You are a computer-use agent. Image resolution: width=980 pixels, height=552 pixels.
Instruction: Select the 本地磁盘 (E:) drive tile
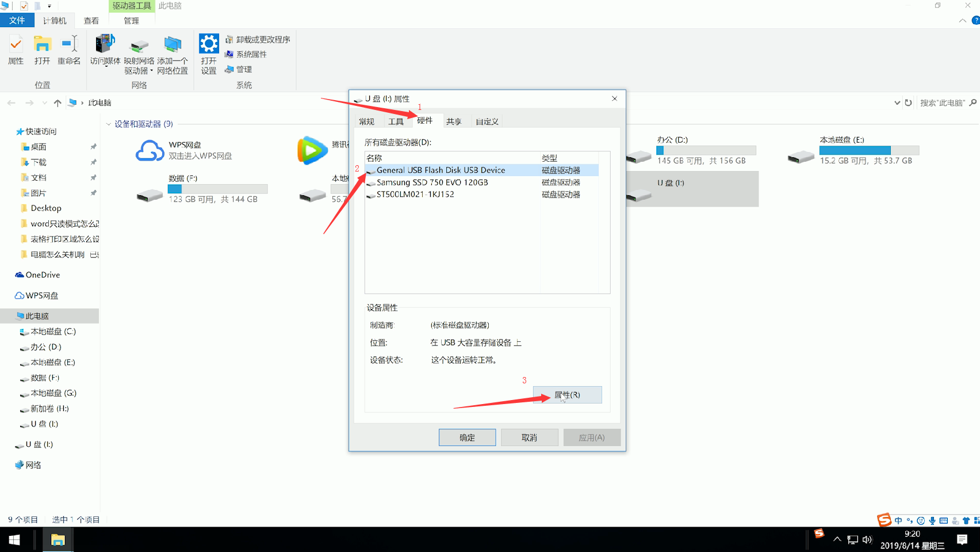(854, 151)
